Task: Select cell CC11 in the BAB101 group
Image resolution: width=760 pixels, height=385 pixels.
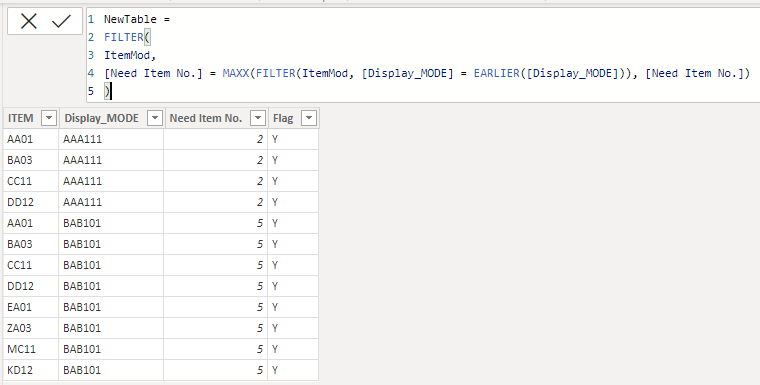Action: pos(31,265)
